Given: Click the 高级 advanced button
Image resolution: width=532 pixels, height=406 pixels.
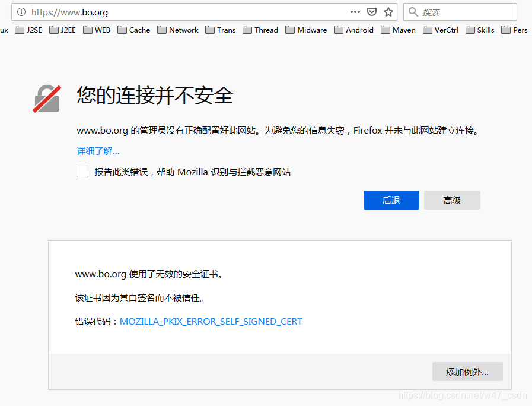Looking at the screenshot, I should tap(452, 200).
